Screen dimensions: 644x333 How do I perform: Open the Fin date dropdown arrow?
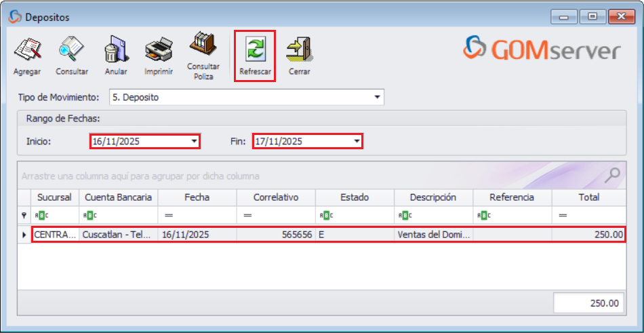(357, 142)
